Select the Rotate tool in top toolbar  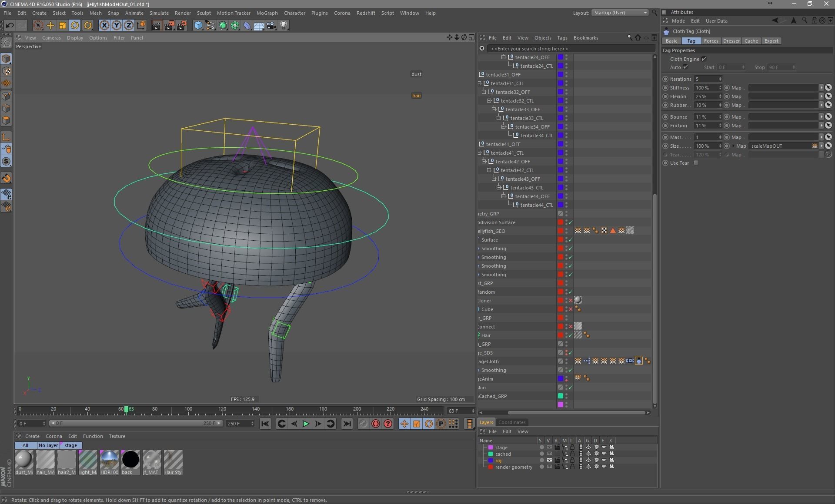75,25
